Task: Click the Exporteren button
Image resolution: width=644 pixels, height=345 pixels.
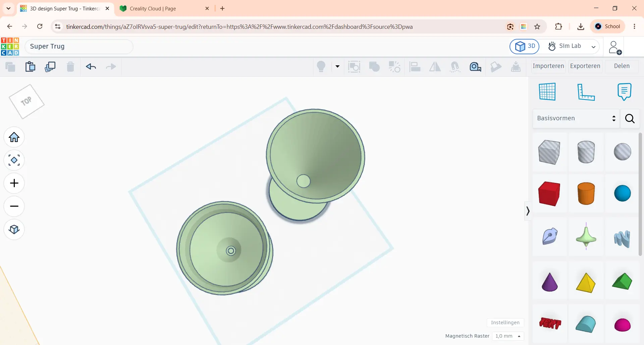Action: (x=585, y=66)
